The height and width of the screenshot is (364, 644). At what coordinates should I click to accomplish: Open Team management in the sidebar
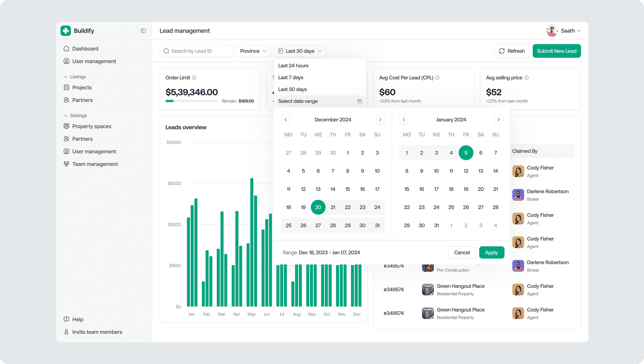pyautogui.click(x=95, y=164)
